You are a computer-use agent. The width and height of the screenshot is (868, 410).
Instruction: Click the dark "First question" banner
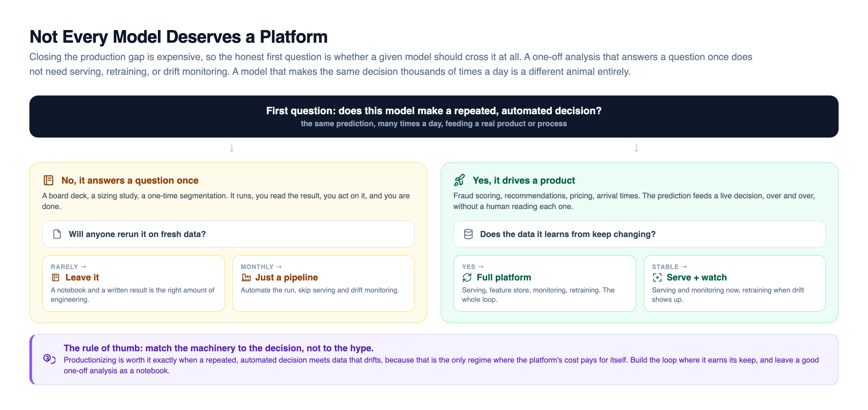coord(434,117)
